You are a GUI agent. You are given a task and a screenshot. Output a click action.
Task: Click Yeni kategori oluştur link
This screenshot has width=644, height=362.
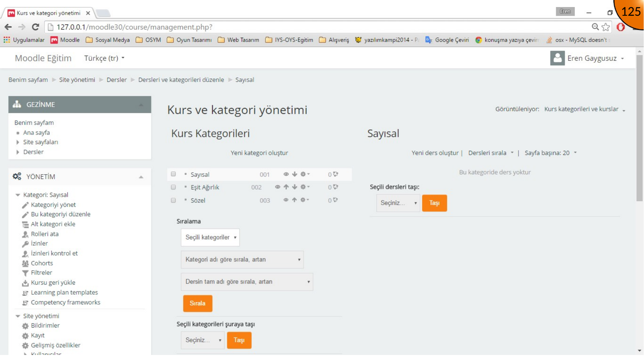tap(259, 153)
